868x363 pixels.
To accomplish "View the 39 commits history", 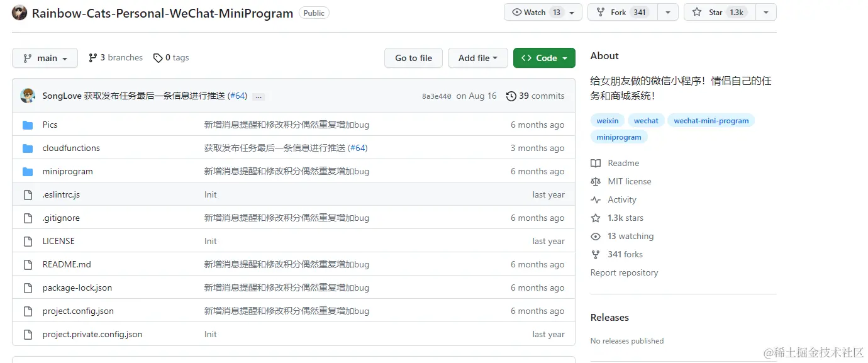I will click(x=535, y=96).
